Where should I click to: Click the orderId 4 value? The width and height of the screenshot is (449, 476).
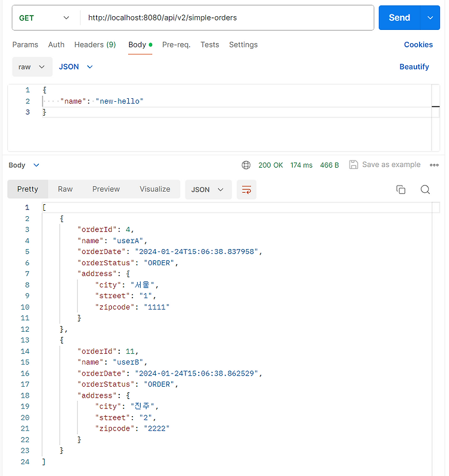[x=128, y=229]
